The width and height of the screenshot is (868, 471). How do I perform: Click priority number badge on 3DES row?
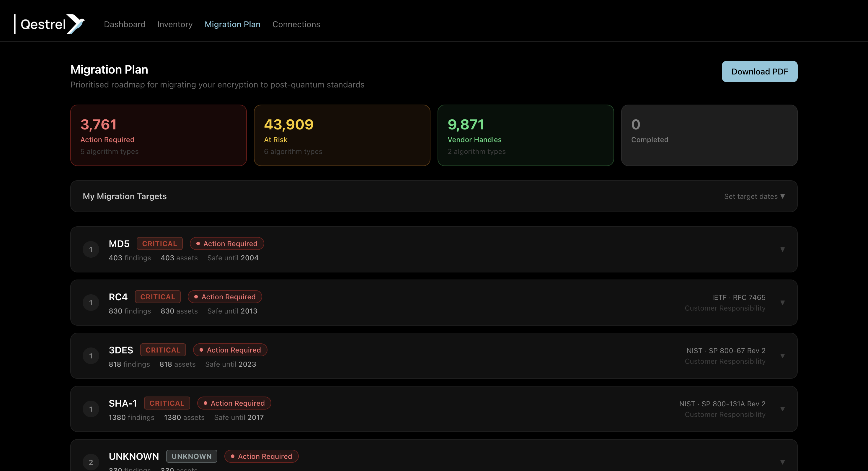[x=91, y=356]
